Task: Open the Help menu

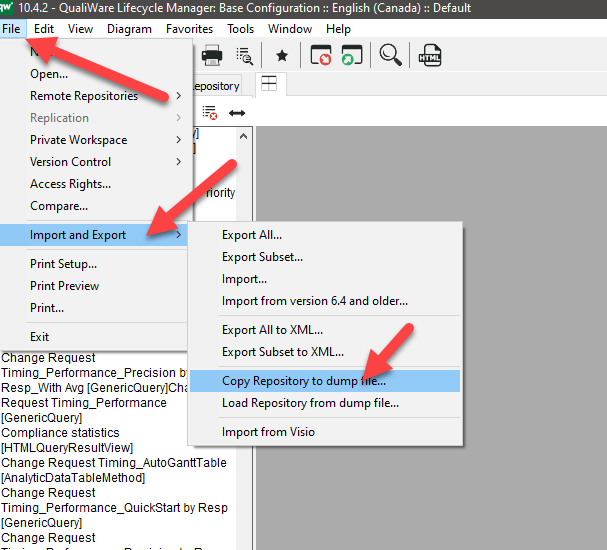Action: (338, 29)
